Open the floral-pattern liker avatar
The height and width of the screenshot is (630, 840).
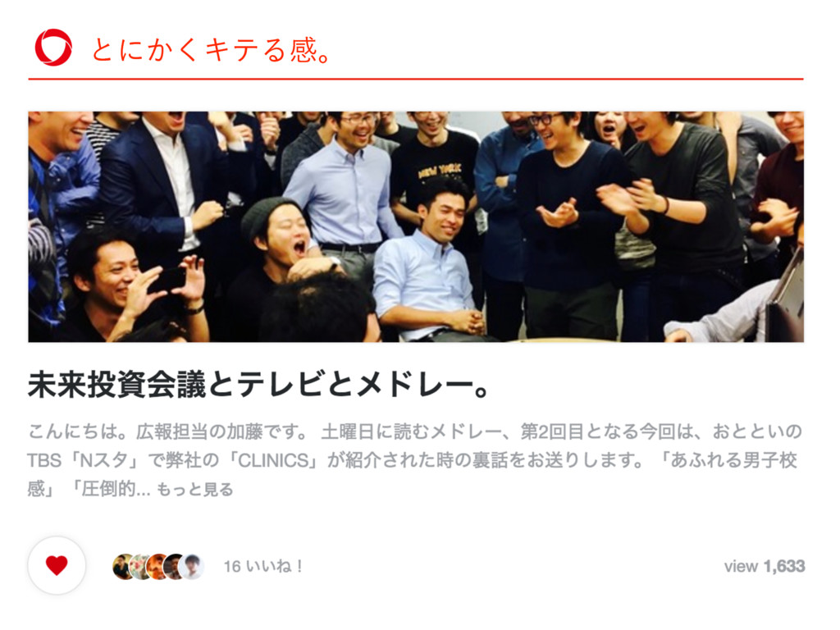point(139,566)
